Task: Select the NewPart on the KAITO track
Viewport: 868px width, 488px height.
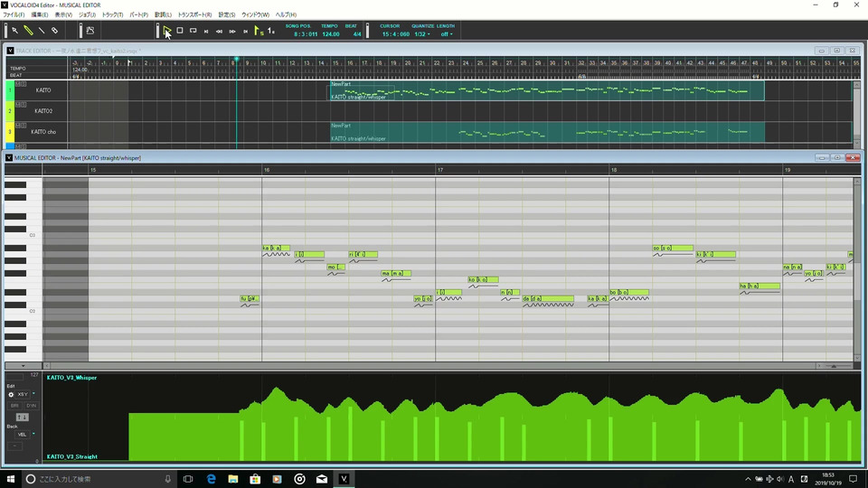Action: [x=547, y=90]
